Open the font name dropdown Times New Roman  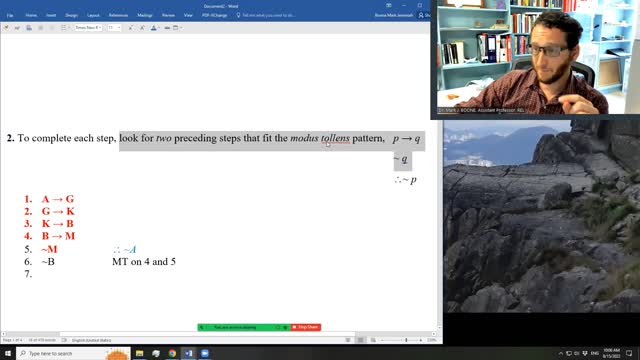coord(88,27)
